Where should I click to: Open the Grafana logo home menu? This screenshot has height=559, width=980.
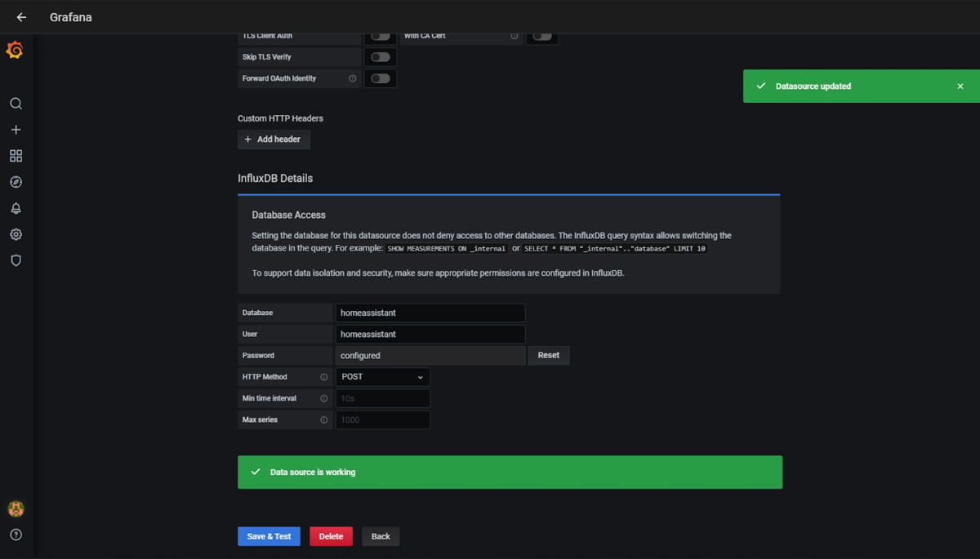15,51
